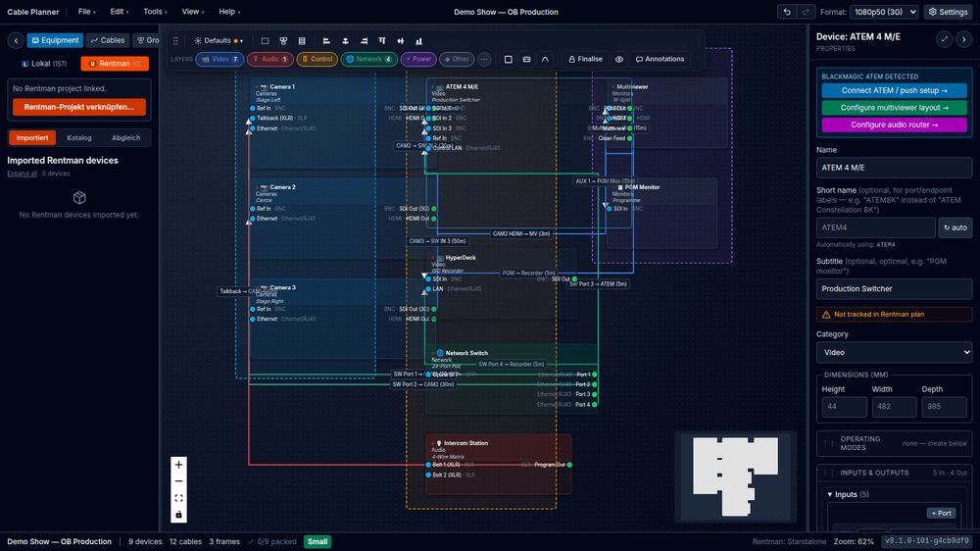Open the Defaults preset dropdown
Viewport: 980px width, 551px height.
point(219,40)
